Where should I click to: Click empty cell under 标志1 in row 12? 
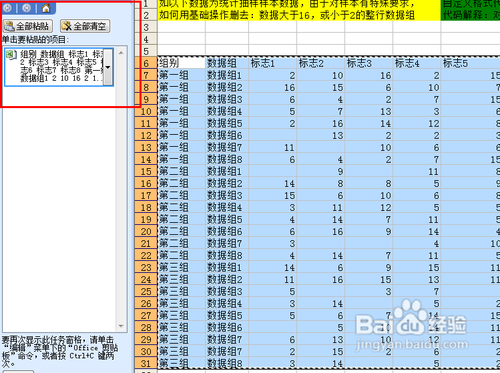coord(273,135)
